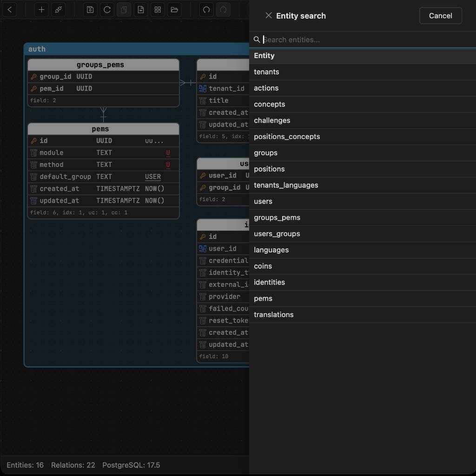Export diagram as image file icon

(141, 10)
